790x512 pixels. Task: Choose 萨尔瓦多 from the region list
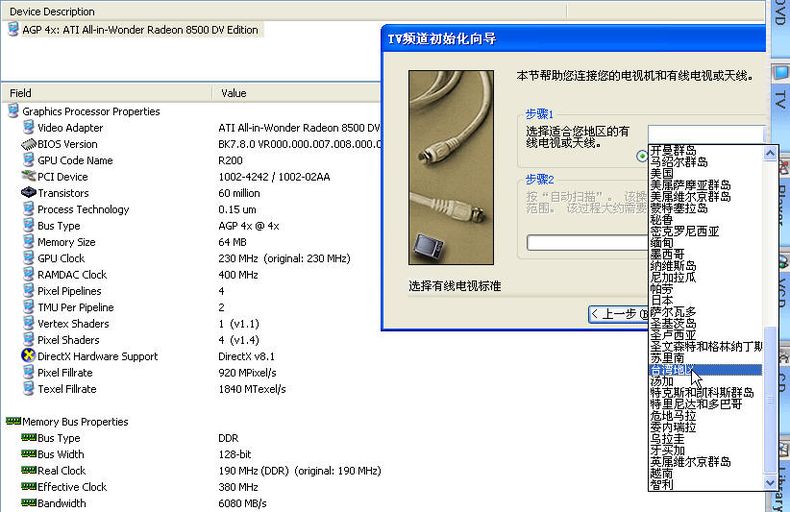(x=673, y=312)
